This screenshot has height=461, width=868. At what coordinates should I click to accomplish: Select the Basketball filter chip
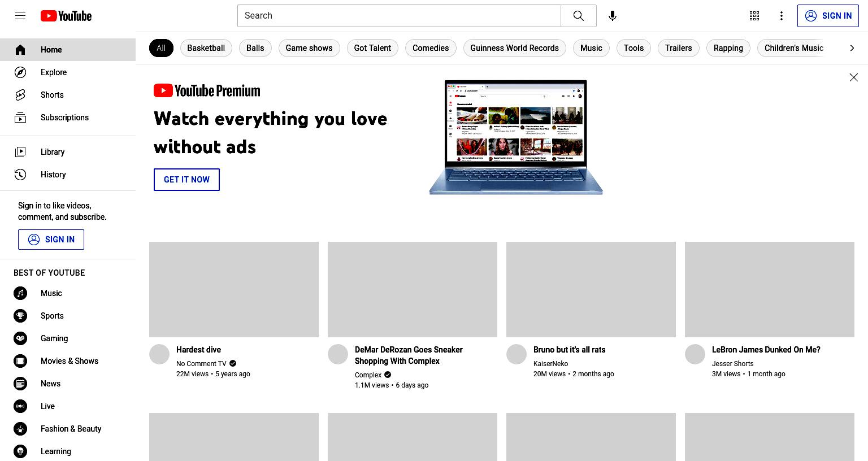point(206,48)
